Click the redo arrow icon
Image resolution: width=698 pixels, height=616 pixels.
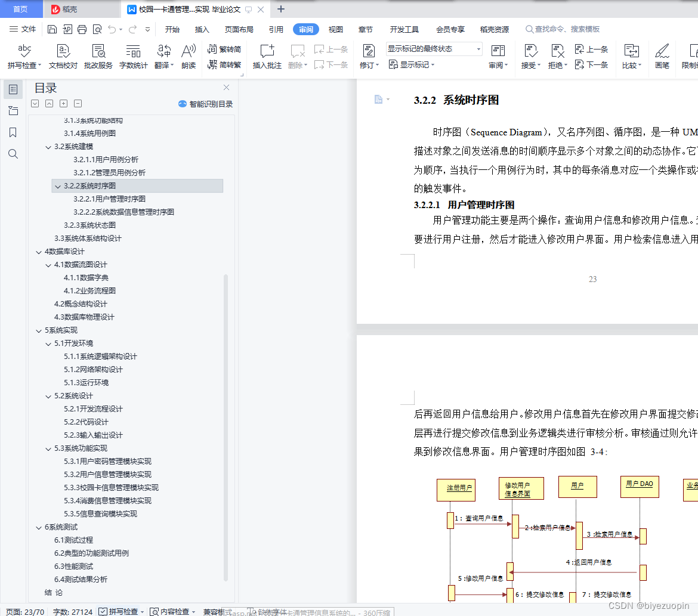coord(132,29)
